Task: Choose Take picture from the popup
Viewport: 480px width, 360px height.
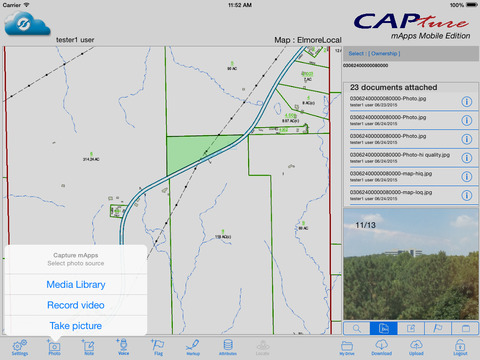Action: click(x=76, y=326)
